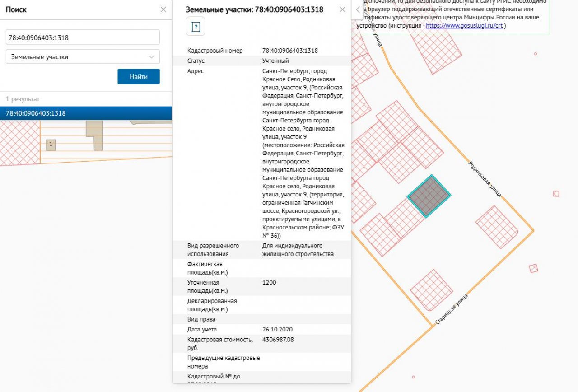
Task: Click the cadastral number search field
Action: (x=83, y=37)
